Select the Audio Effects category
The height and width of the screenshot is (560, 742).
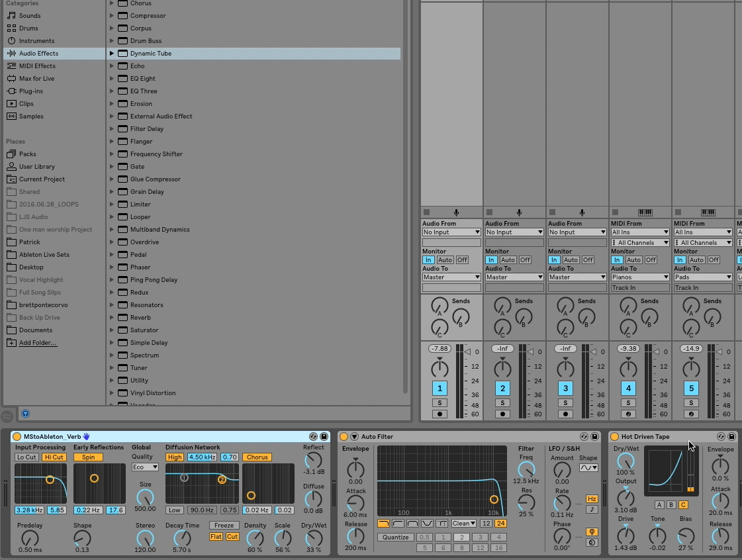54,54
